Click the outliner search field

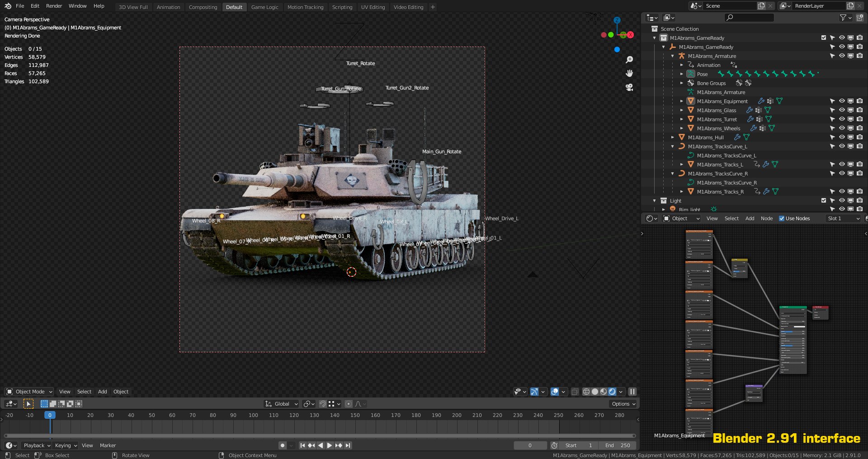tap(749, 18)
